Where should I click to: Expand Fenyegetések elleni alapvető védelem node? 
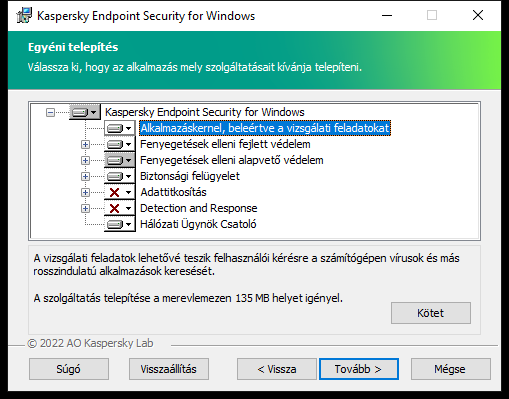85,160
